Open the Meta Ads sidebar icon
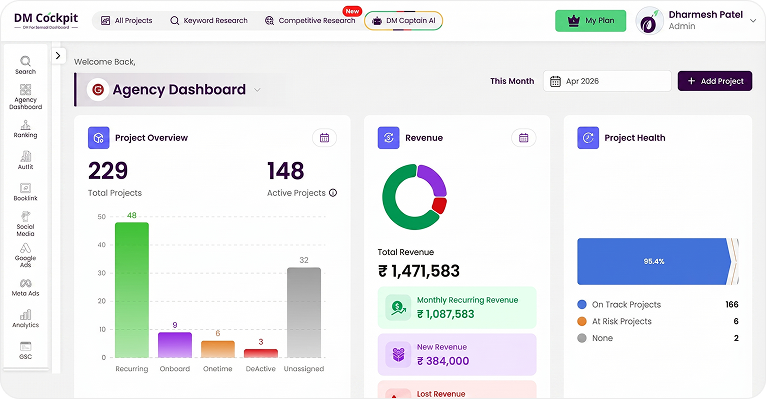Screen dimensions: 766x399 (x=25, y=283)
